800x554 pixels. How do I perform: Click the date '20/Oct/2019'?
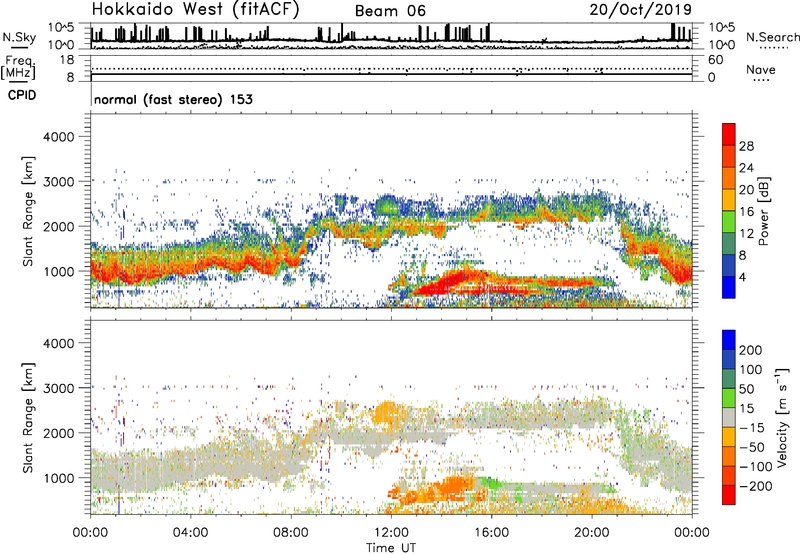pyautogui.click(x=641, y=10)
